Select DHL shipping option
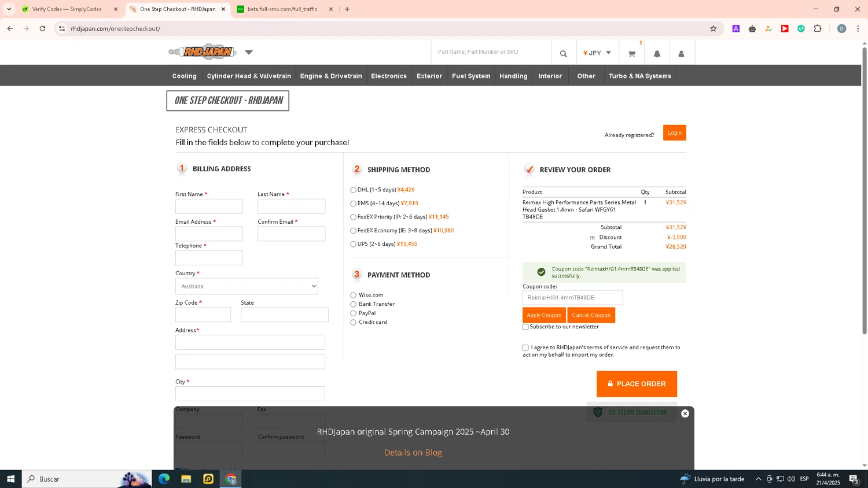This screenshot has width=868, height=488. click(x=353, y=190)
